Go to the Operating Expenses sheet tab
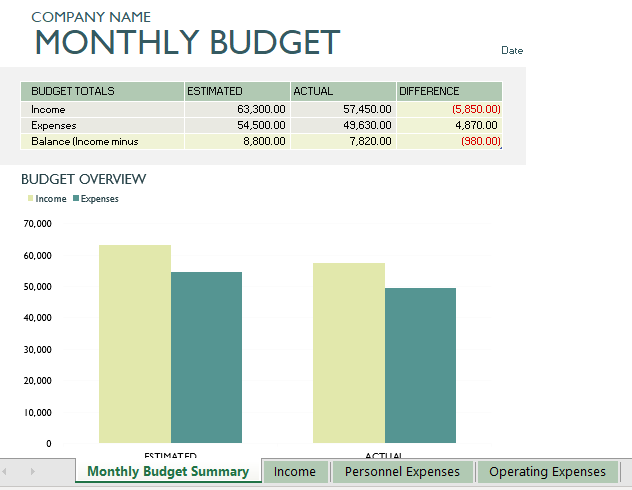The width and height of the screenshot is (632, 490). (547, 471)
